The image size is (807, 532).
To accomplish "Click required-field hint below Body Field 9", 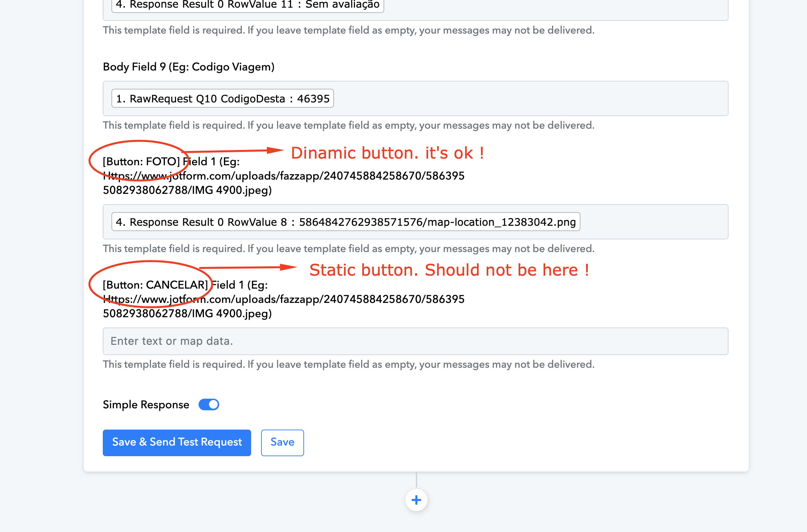I will 349,126.
